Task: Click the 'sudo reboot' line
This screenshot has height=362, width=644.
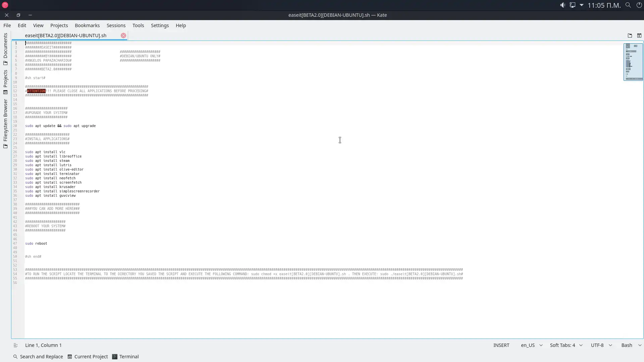Action: (x=36, y=244)
